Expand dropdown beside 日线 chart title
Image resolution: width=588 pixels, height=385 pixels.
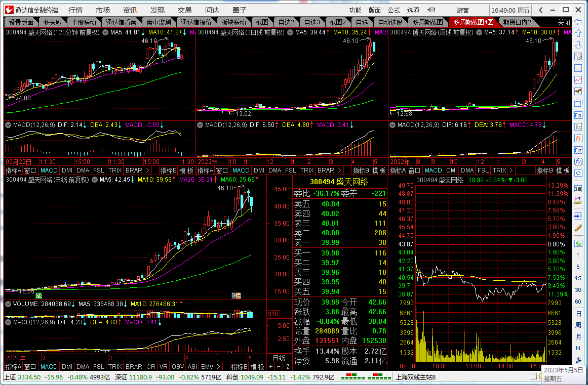[95, 180]
